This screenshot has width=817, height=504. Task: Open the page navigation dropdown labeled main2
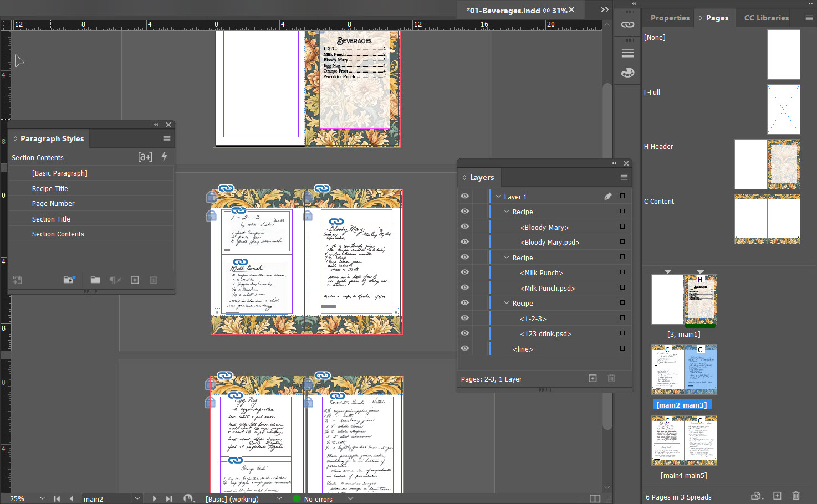[137, 498]
